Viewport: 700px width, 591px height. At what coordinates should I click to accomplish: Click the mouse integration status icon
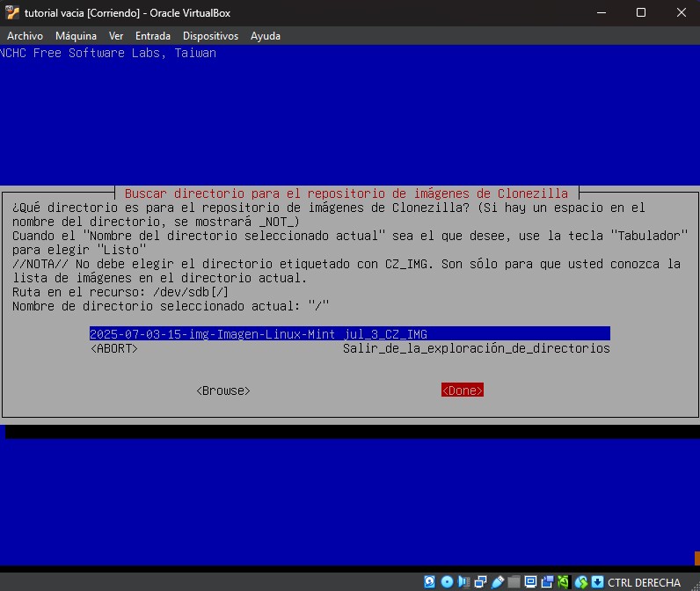[x=580, y=581]
